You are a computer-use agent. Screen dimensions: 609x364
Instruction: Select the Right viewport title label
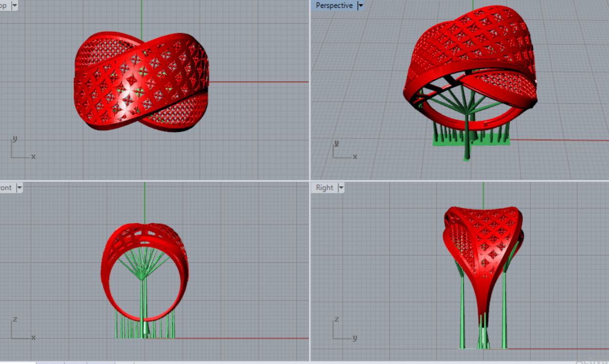(324, 187)
